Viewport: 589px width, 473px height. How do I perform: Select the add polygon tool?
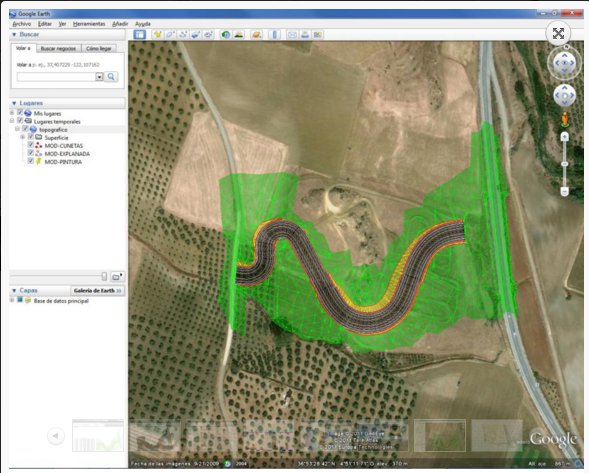click(x=170, y=35)
